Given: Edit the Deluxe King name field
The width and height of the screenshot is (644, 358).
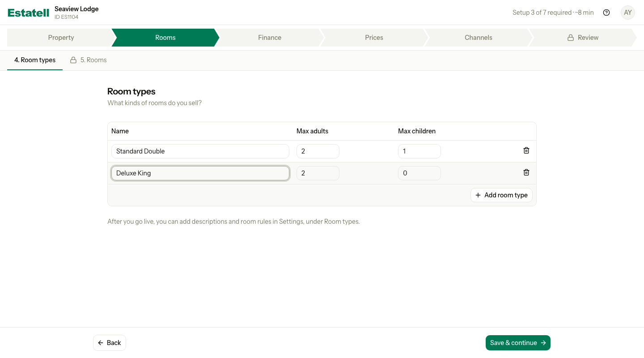Looking at the screenshot, I should click(200, 173).
